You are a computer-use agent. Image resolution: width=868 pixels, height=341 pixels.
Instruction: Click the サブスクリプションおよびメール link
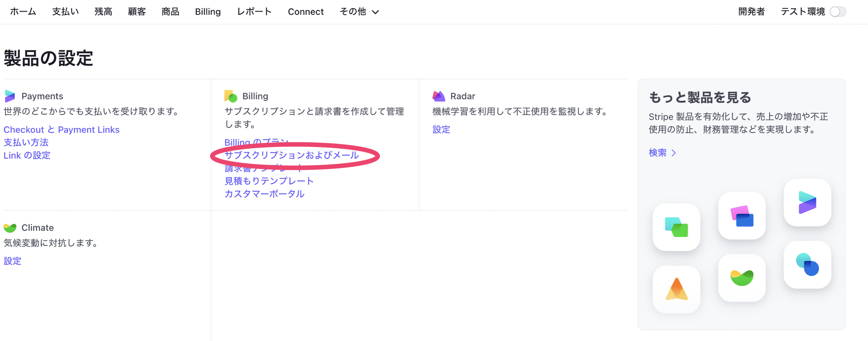[x=291, y=155]
